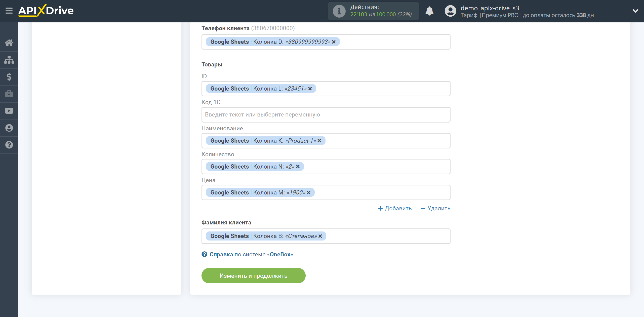This screenshot has width=644, height=317.
Task: Click Добавить to add a product
Action: click(x=395, y=208)
